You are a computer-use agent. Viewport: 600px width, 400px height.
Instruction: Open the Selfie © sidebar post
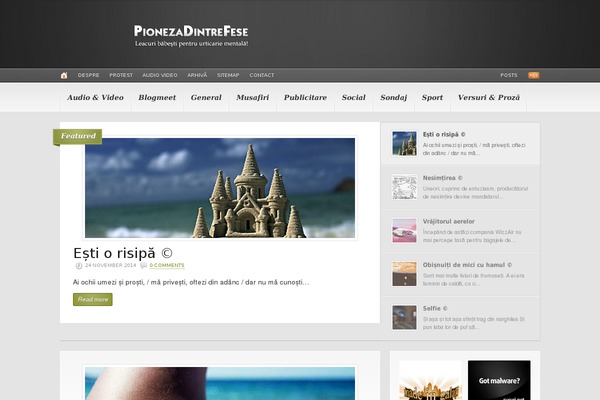pyautogui.click(x=435, y=308)
